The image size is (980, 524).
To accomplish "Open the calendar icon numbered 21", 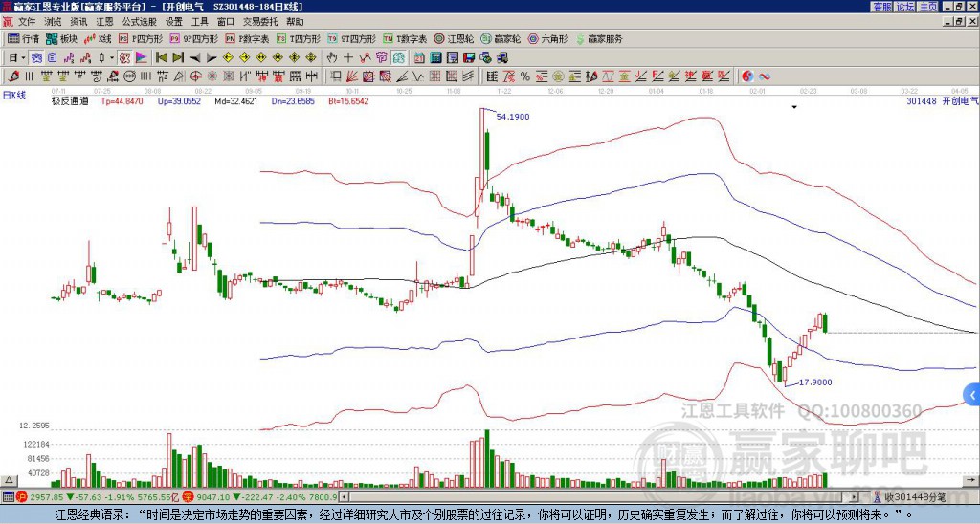I will tap(419, 58).
